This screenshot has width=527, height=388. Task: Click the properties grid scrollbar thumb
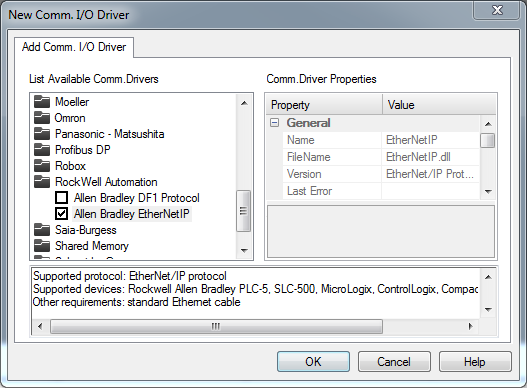[x=487, y=141]
